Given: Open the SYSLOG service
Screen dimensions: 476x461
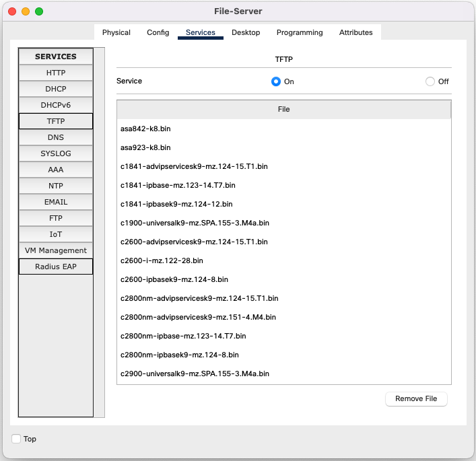Looking at the screenshot, I should click(56, 153).
